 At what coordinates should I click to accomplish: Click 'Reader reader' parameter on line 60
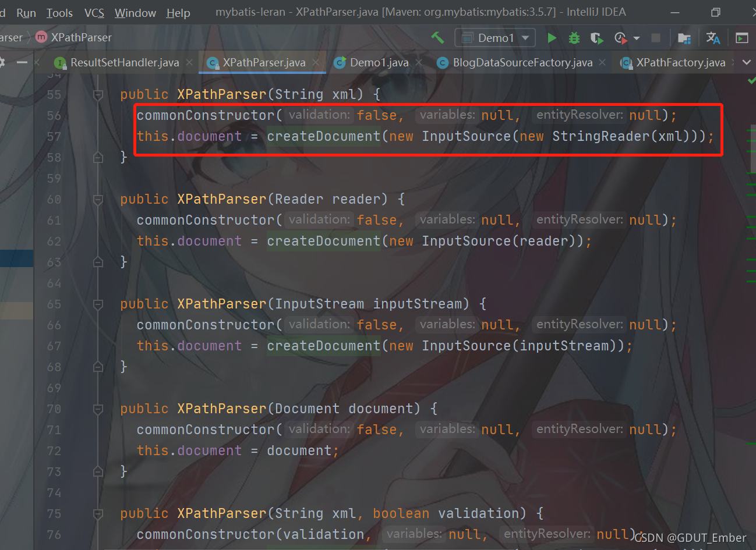pyautogui.click(x=327, y=199)
